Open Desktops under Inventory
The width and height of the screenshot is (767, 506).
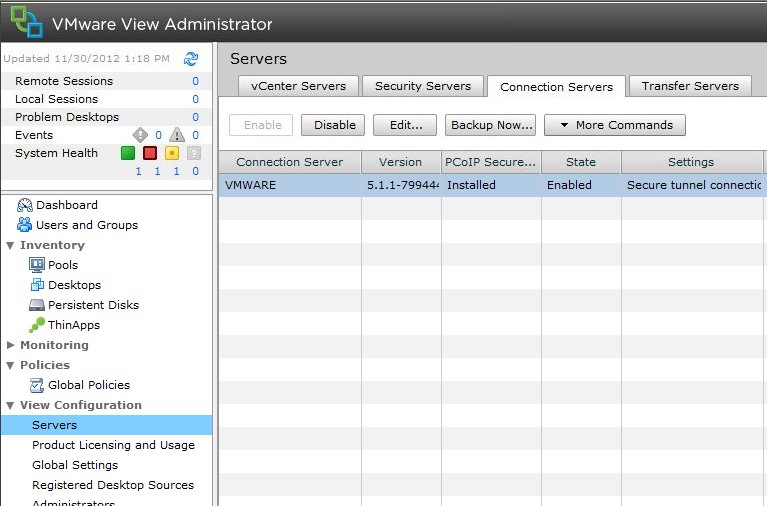coord(74,285)
